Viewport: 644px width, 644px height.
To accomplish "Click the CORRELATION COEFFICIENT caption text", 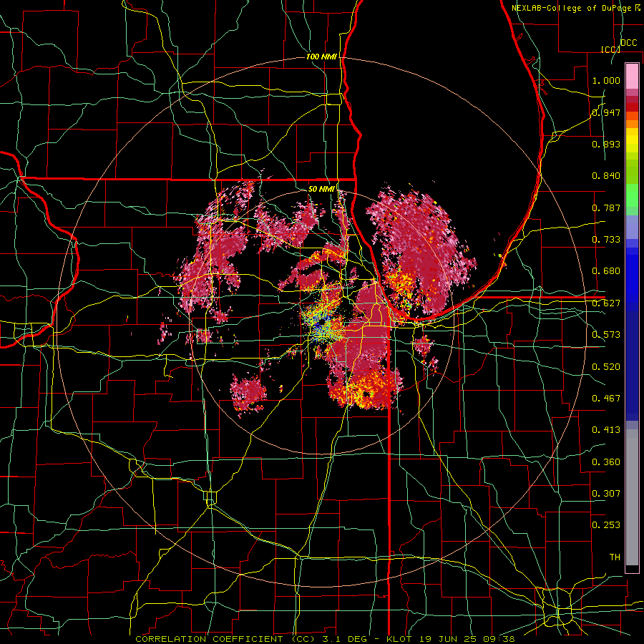I will coord(209,639).
